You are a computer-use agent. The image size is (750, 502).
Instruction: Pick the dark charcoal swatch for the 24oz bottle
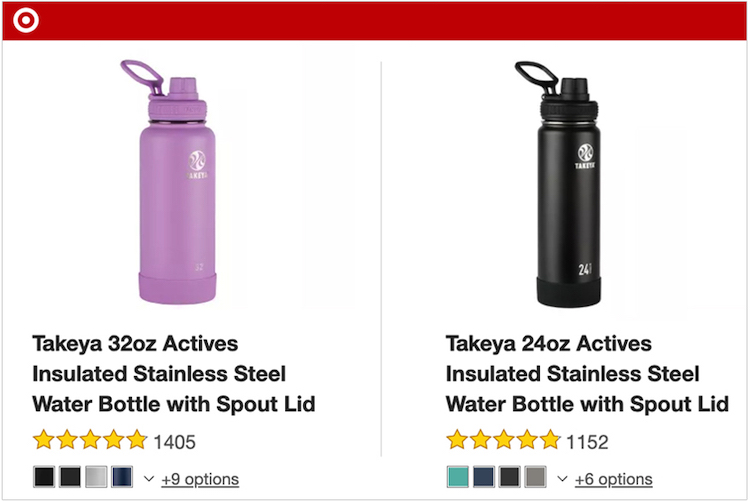(x=510, y=477)
